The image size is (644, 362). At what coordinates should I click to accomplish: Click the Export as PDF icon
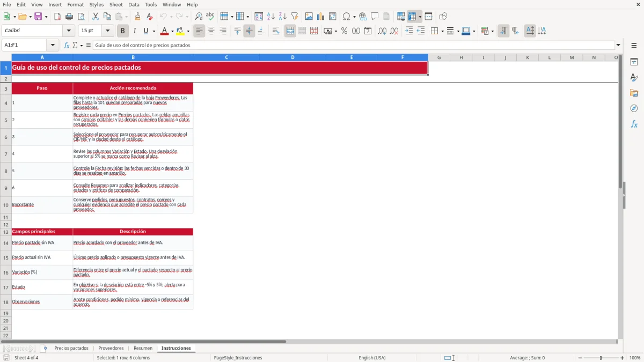pos(57,17)
